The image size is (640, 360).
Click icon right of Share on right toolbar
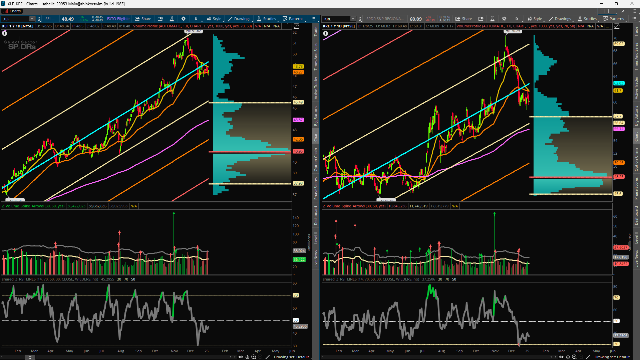click(481, 19)
